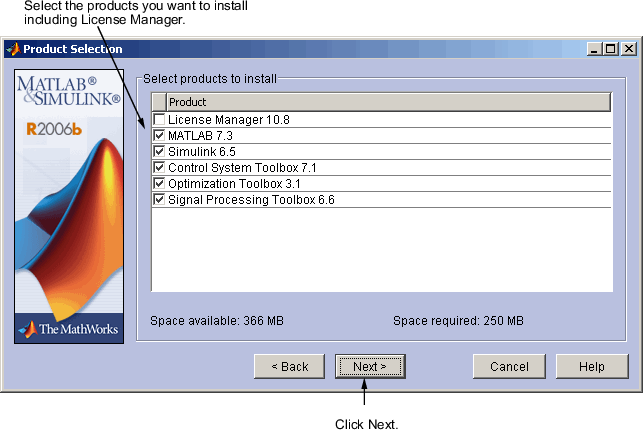This screenshot has height=430, width=643.
Task: Minimize the Product Selection window
Action: tap(594, 49)
